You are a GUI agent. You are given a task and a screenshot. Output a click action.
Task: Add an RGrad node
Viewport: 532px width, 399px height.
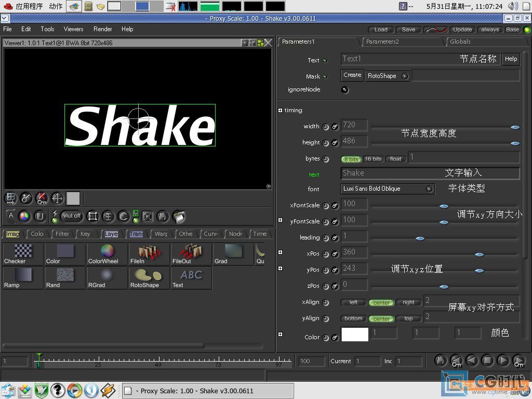pyautogui.click(x=107, y=278)
